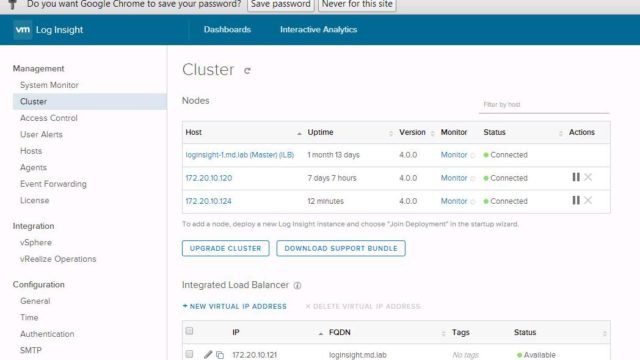Viewport: 640px width, 360px height.
Task: Sort load balancer by FQDN column
Action: (x=443, y=333)
